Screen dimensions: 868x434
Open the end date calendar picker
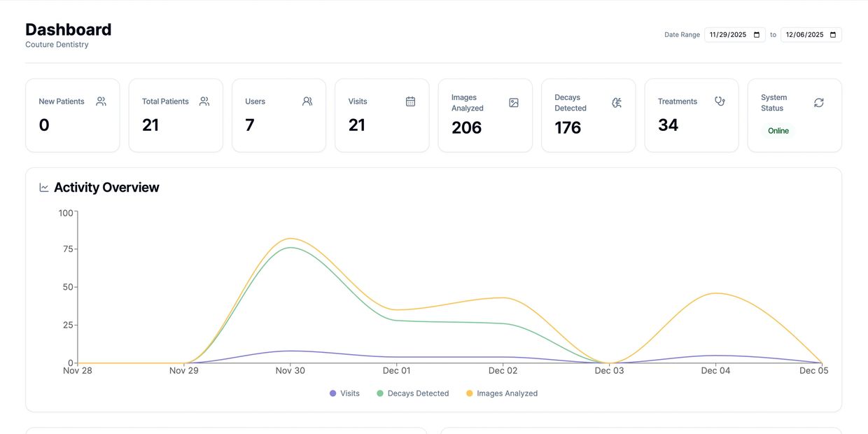(833, 35)
